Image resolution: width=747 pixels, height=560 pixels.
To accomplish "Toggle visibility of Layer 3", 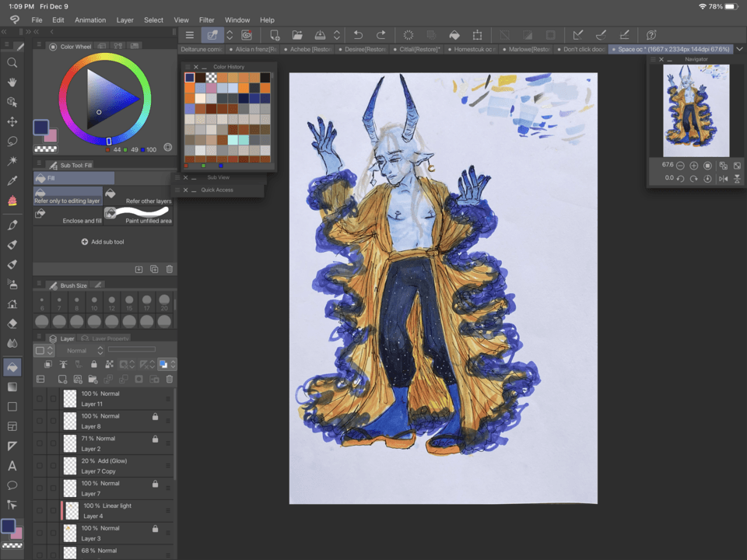I will (40, 533).
